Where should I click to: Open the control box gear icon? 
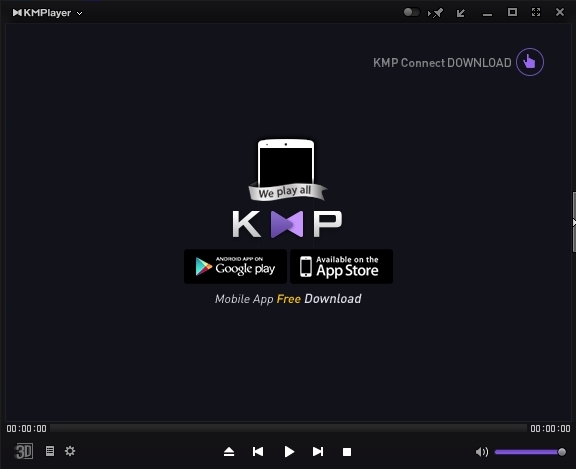(x=70, y=451)
